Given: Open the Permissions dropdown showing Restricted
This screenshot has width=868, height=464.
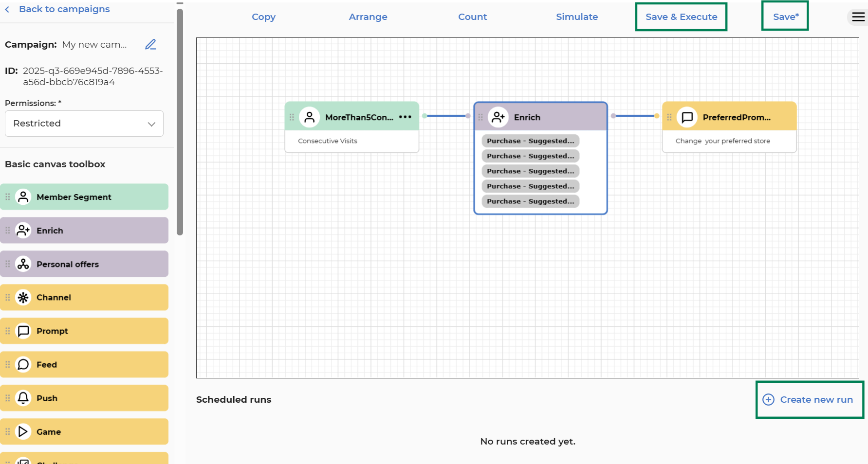Looking at the screenshot, I should point(84,124).
